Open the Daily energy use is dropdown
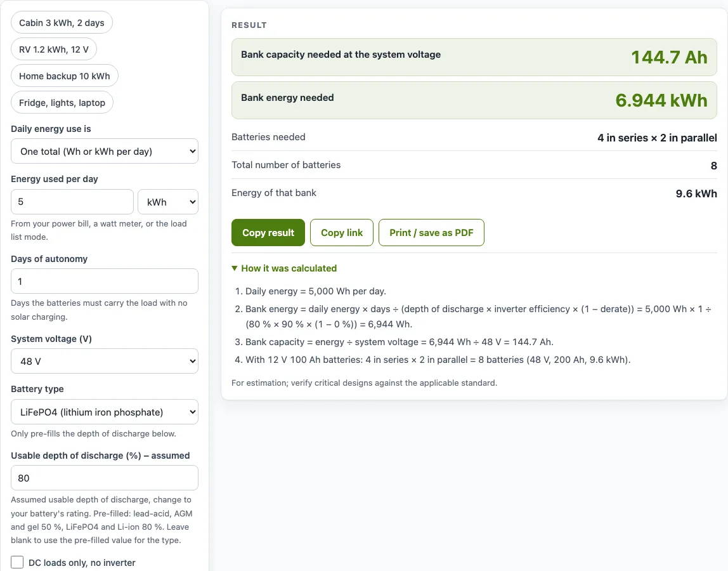 coord(105,152)
